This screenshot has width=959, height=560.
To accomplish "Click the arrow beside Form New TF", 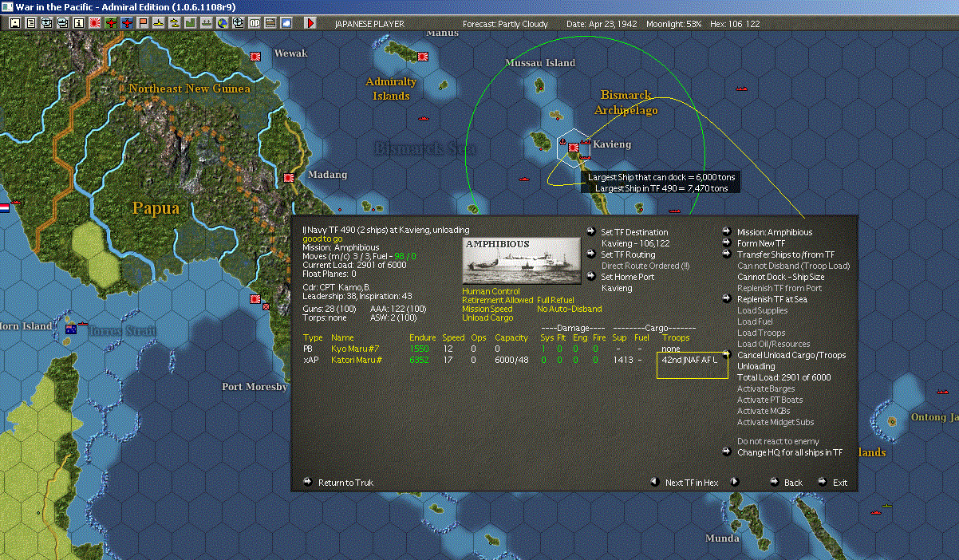I will tap(727, 243).
